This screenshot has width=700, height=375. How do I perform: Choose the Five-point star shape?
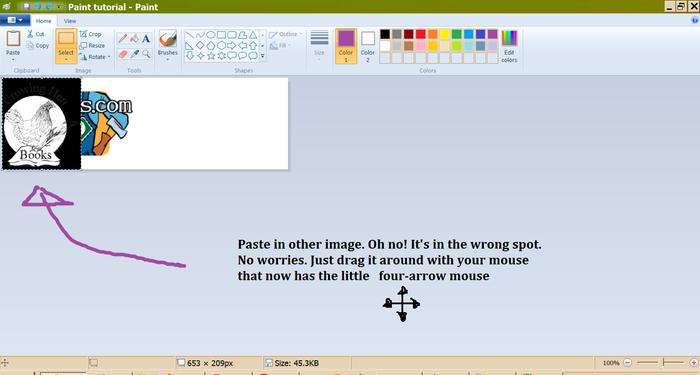pos(211,56)
